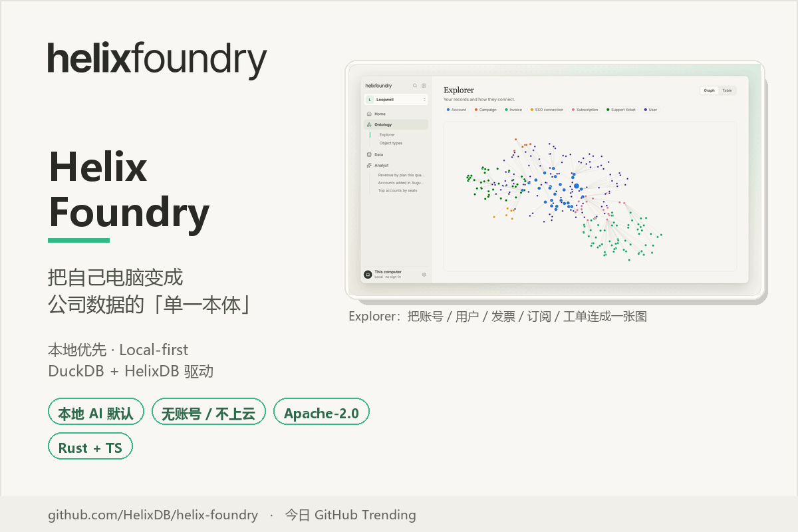Open the Loopwell workspace switcher
Viewport: 798px width, 532px height.
tap(396, 99)
